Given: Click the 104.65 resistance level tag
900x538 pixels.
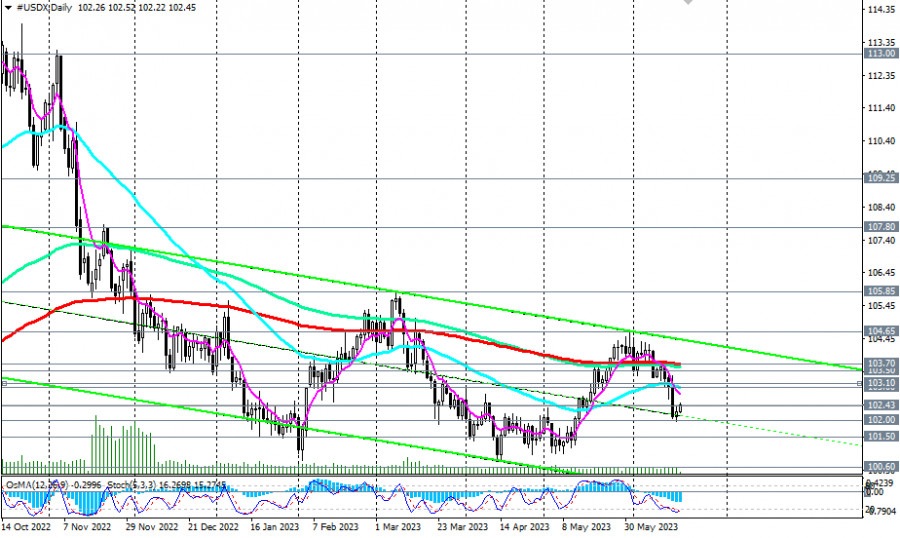Looking at the screenshot, I should pyautogui.click(x=881, y=331).
